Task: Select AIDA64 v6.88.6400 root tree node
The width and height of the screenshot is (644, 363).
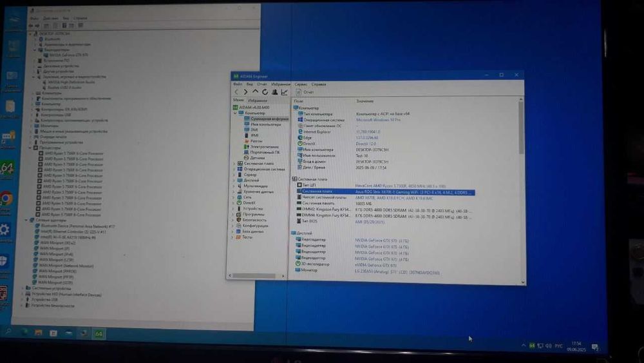Action: [x=251, y=107]
